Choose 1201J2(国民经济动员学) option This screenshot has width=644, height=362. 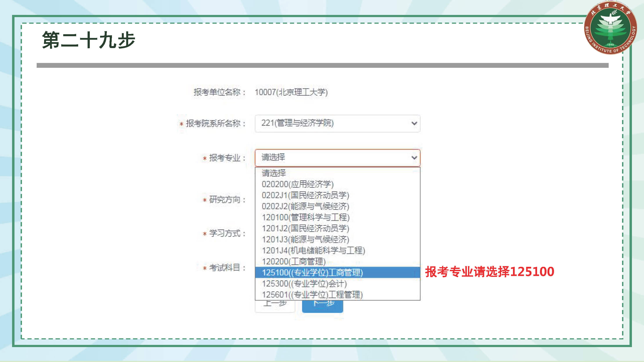tap(305, 228)
